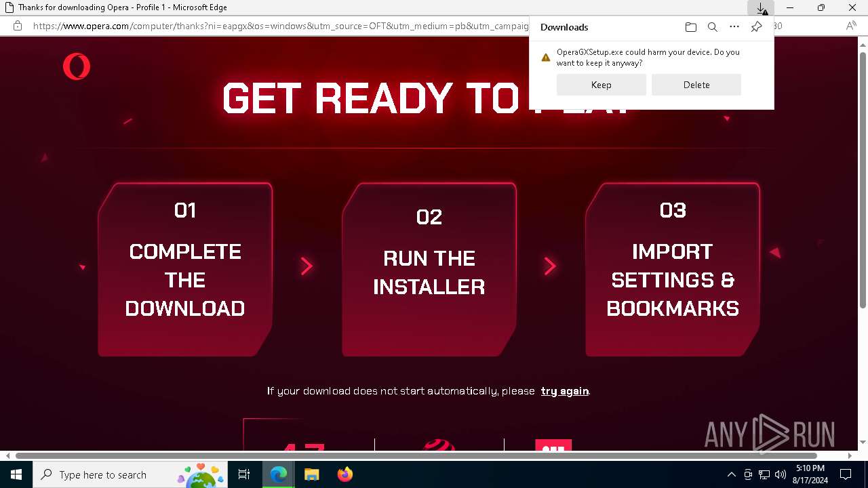868x488 pixels.
Task: Click arrow between steps 02 and 03
Action: click(550, 266)
